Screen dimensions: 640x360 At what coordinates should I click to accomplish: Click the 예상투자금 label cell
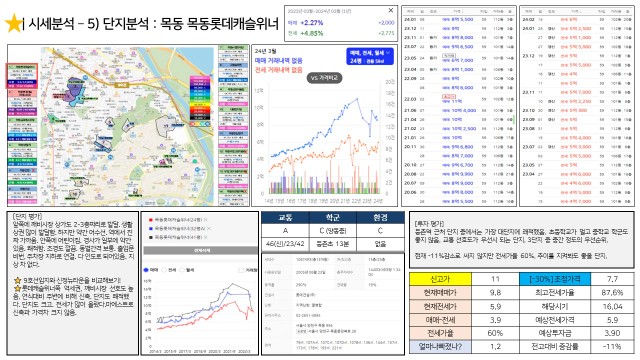tap(555, 333)
